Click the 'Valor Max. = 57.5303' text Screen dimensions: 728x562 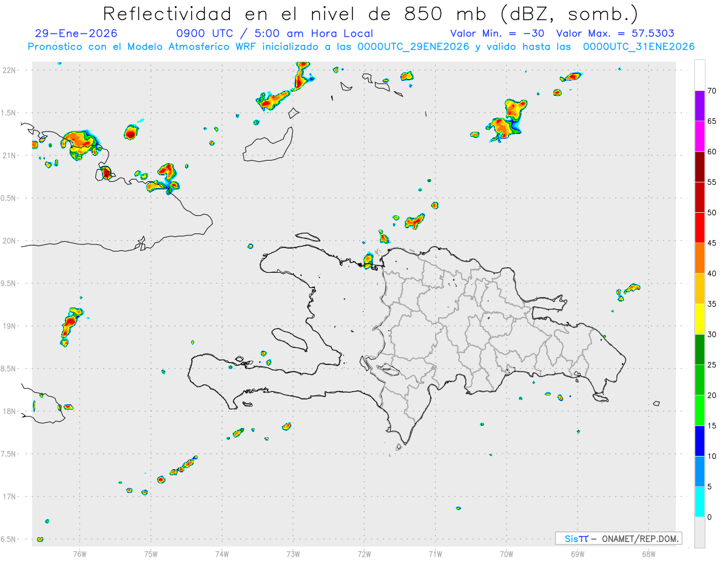tap(615, 33)
